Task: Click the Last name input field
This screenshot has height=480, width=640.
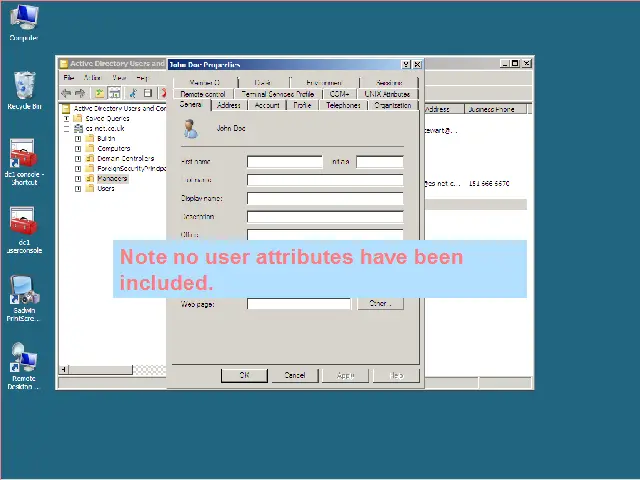Action: pyautogui.click(x=325, y=180)
